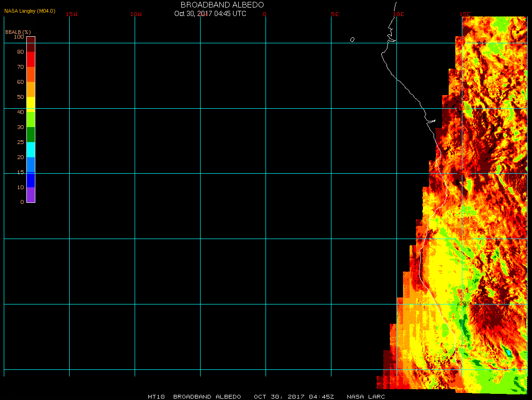Choose the light green color bar swatch
Viewport: 532px width, 400px height.
[31, 120]
